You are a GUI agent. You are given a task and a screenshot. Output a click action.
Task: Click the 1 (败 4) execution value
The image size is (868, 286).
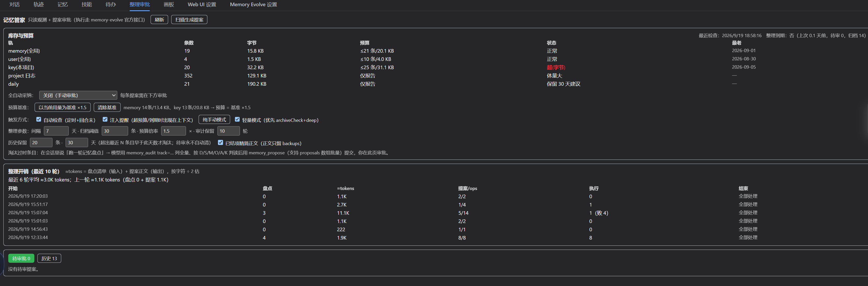pos(599,213)
